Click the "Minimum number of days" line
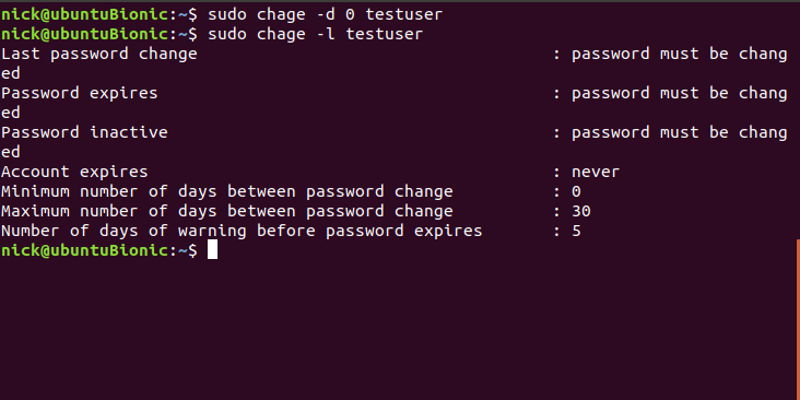This screenshot has width=800, height=400. coord(227,191)
